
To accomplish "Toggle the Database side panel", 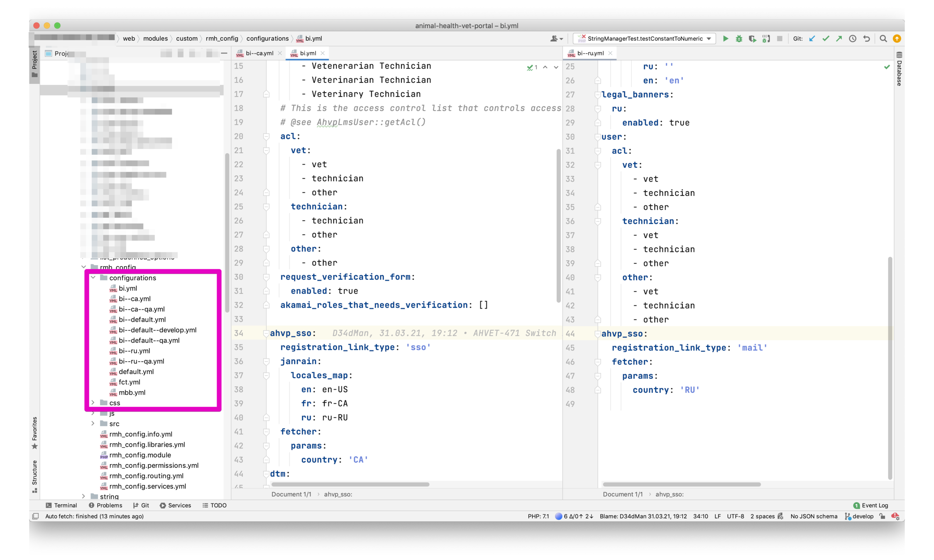I will [899, 69].
